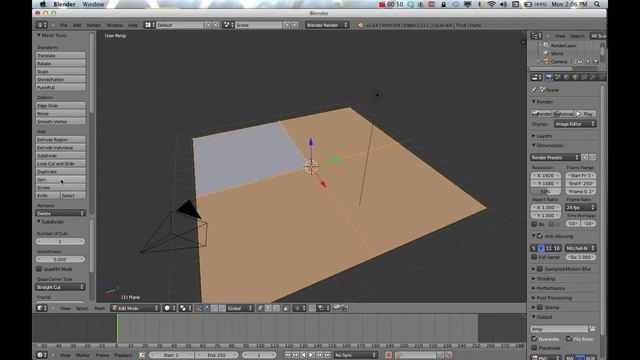
Task: Click the Spin button
Action: (60, 180)
